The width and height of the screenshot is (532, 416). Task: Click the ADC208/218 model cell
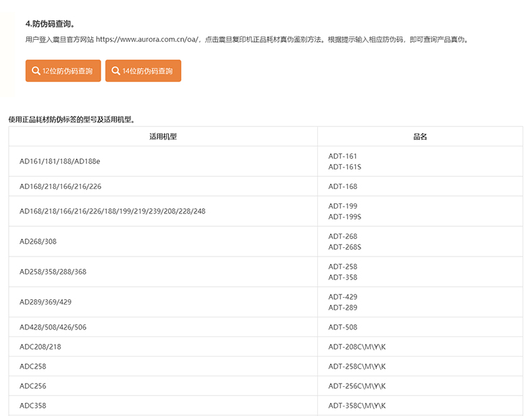(x=41, y=347)
